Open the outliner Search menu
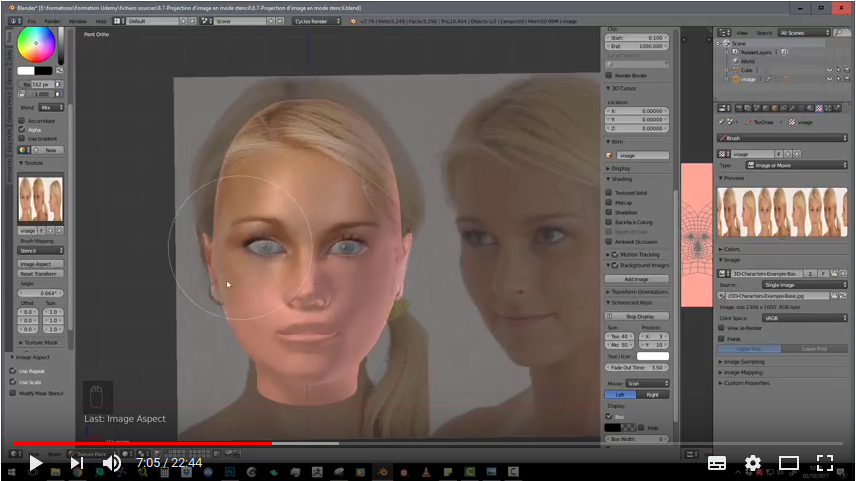856x481 pixels. pyautogui.click(x=764, y=33)
